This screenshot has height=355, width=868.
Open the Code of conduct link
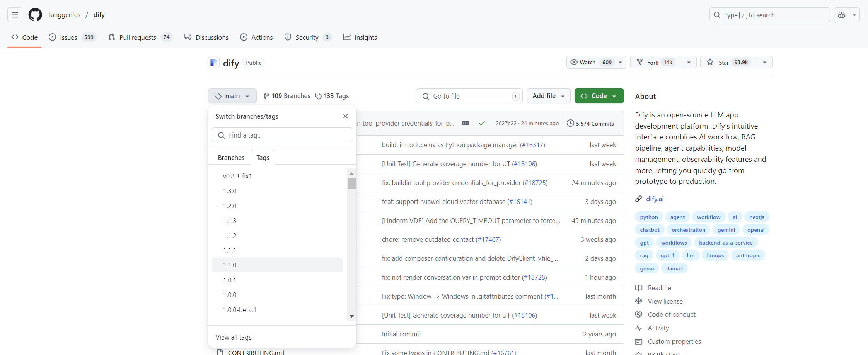coord(665,314)
